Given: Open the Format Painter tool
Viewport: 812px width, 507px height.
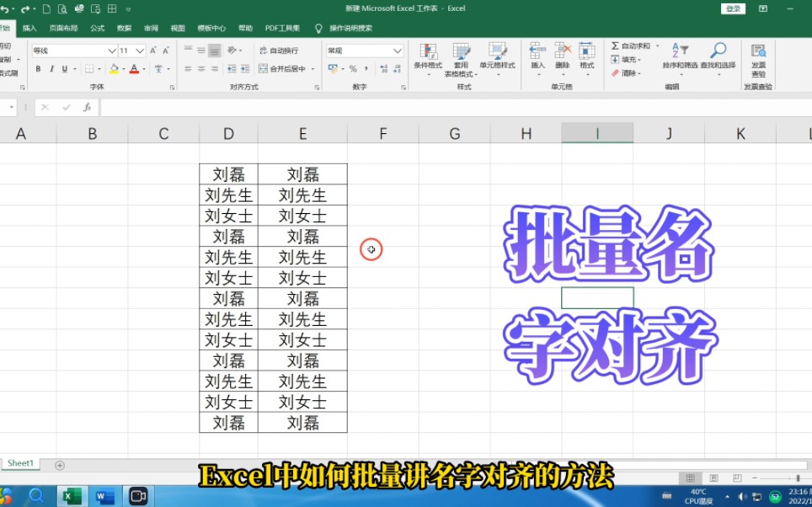Looking at the screenshot, I should point(8,72).
